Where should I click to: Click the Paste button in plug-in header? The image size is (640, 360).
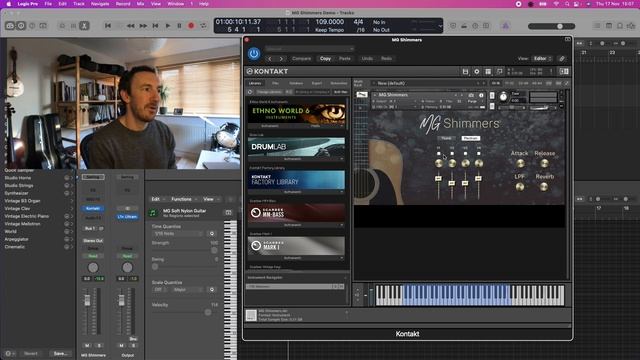(x=344, y=58)
